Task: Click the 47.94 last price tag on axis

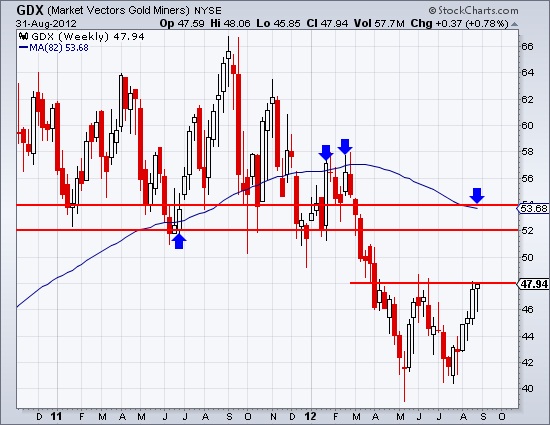Action: pos(533,284)
